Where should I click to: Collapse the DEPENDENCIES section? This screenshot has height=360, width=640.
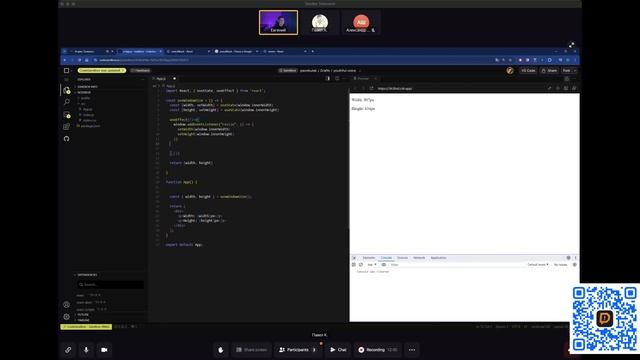coord(87,275)
